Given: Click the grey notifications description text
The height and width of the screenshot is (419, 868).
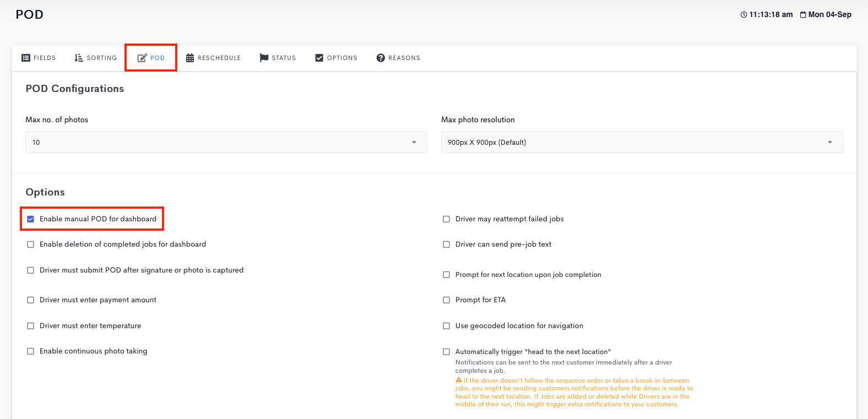Looking at the screenshot, I should [564, 367].
